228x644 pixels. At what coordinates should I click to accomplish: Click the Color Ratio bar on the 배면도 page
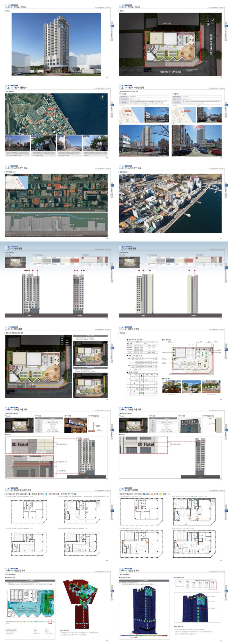pyautogui.click(x=208, y=260)
